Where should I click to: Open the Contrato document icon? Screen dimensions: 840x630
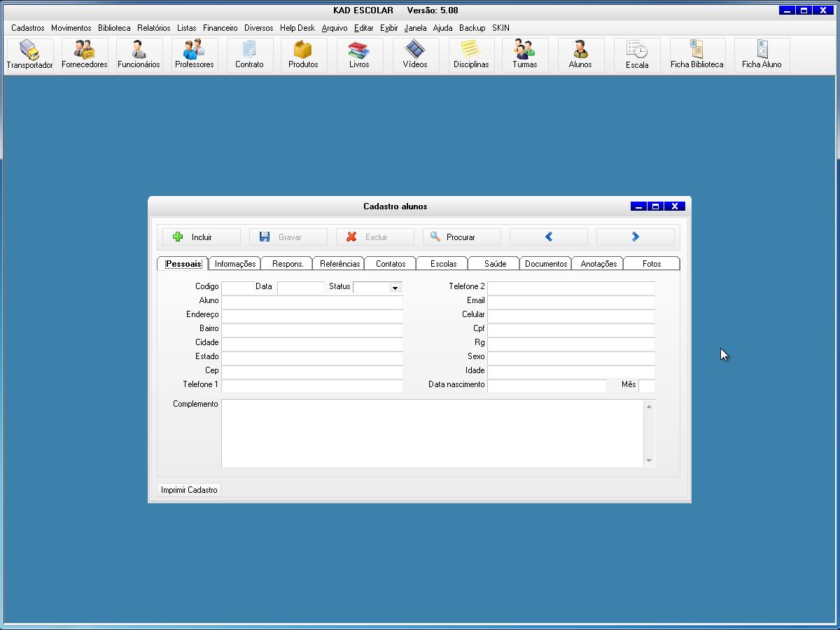coord(249,55)
